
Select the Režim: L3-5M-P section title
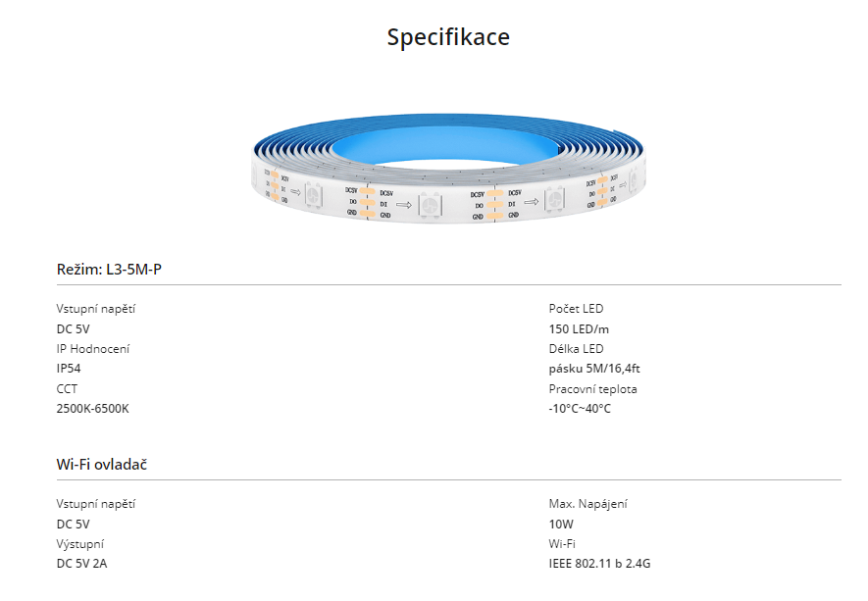[x=109, y=270]
